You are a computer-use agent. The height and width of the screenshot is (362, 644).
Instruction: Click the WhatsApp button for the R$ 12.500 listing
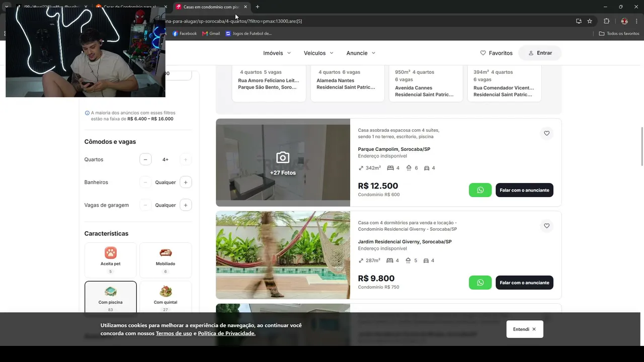(x=480, y=190)
